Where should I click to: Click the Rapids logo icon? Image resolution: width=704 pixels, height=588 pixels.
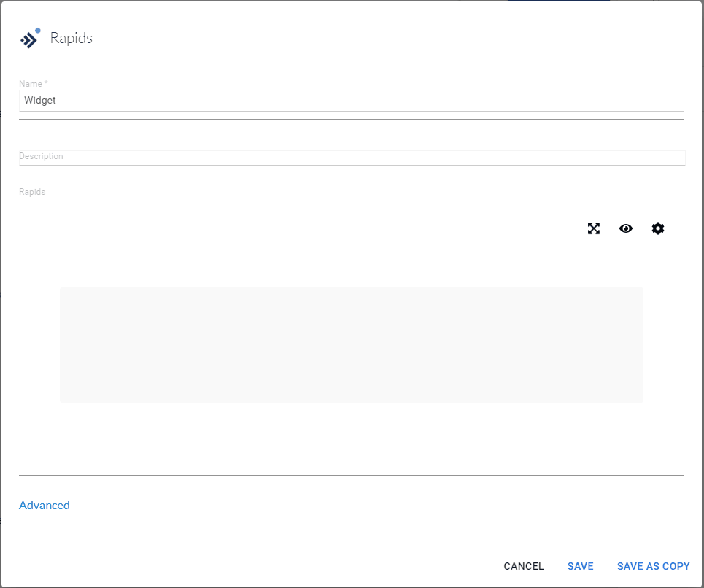coord(29,39)
